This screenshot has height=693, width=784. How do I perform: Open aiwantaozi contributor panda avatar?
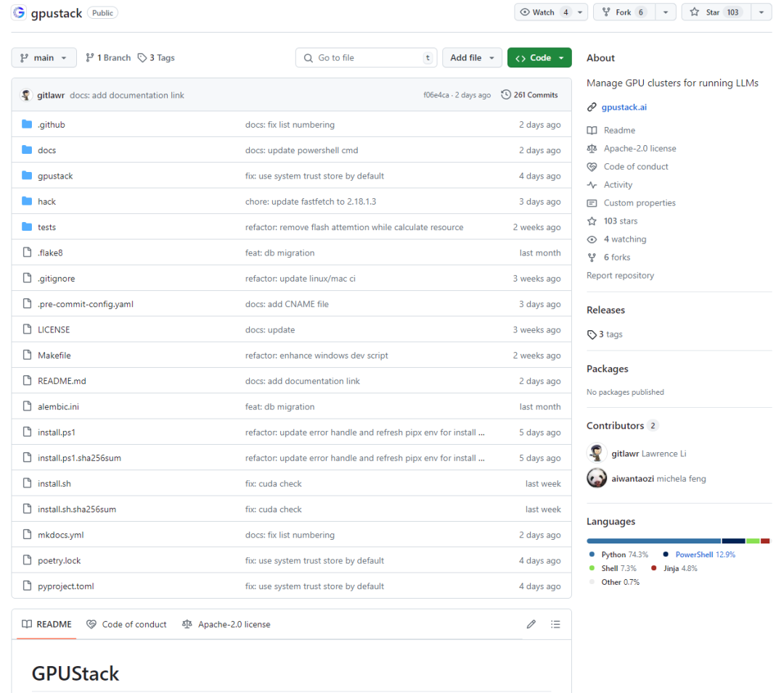(597, 478)
